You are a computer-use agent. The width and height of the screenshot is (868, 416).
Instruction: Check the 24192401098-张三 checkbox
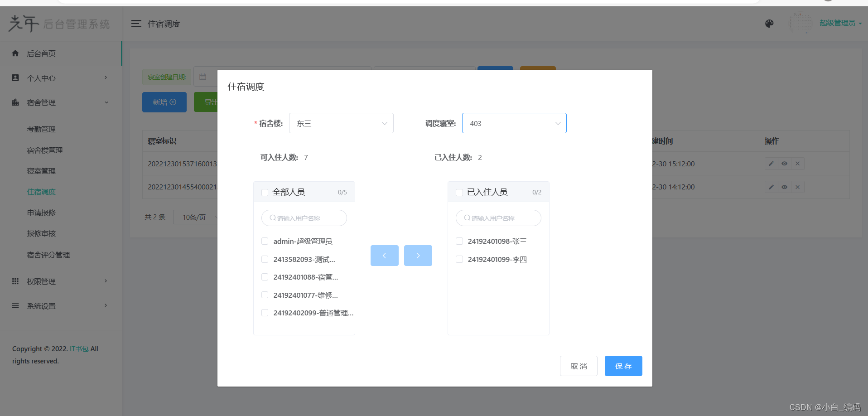[459, 241]
